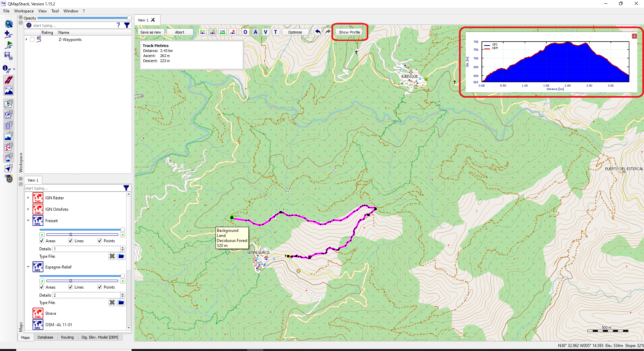Image resolution: width=644 pixels, height=351 pixels.
Task: Collapse the Espagne-Relief settings
Action: click(28, 267)
